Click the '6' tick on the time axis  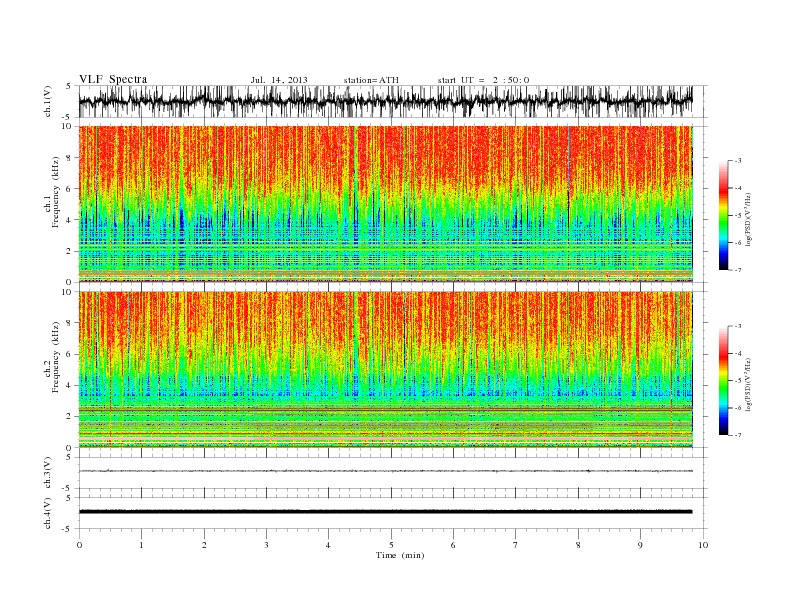coord(454,545)
